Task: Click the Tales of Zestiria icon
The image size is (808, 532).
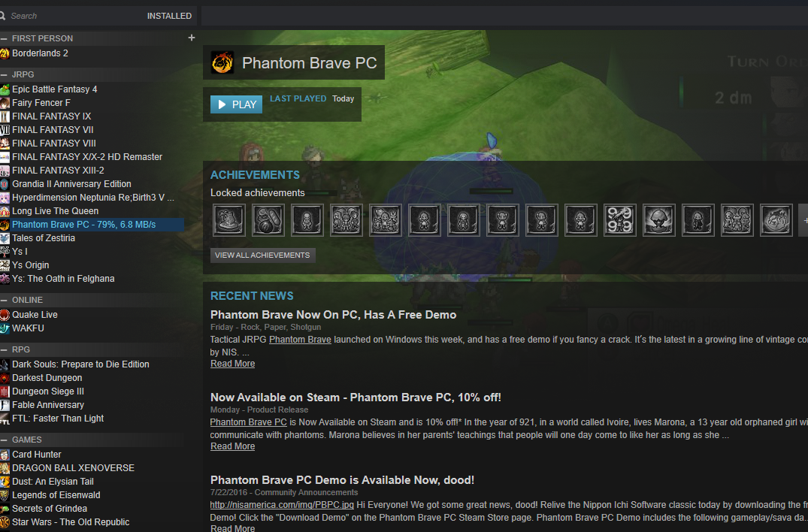Action: click(5, 238)
